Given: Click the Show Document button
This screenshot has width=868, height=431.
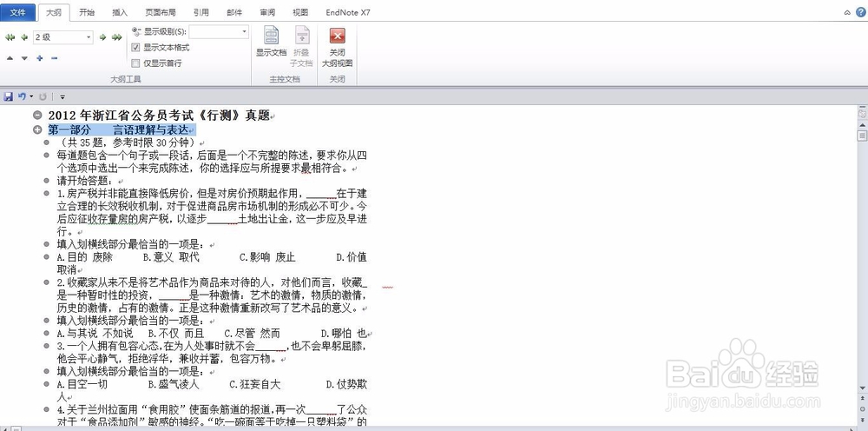Looking at the screenshot, I should [x=271, y=42].
